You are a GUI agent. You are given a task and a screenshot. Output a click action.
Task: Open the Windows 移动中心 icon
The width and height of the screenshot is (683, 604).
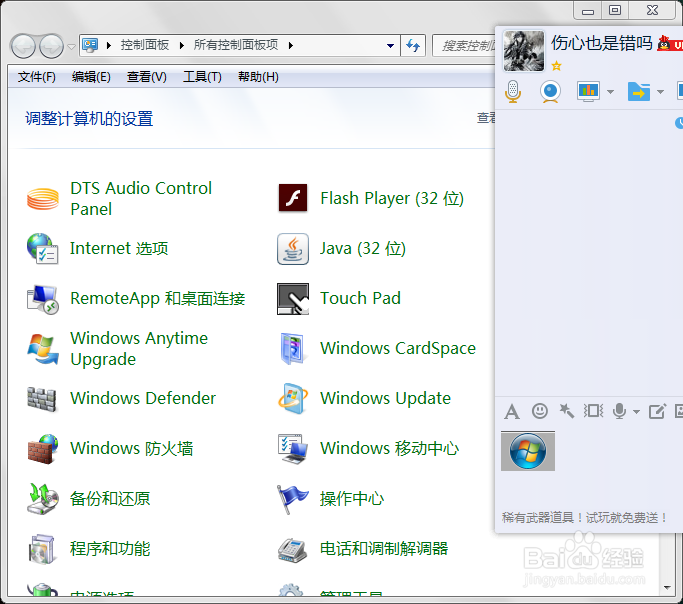pos(293,449)
